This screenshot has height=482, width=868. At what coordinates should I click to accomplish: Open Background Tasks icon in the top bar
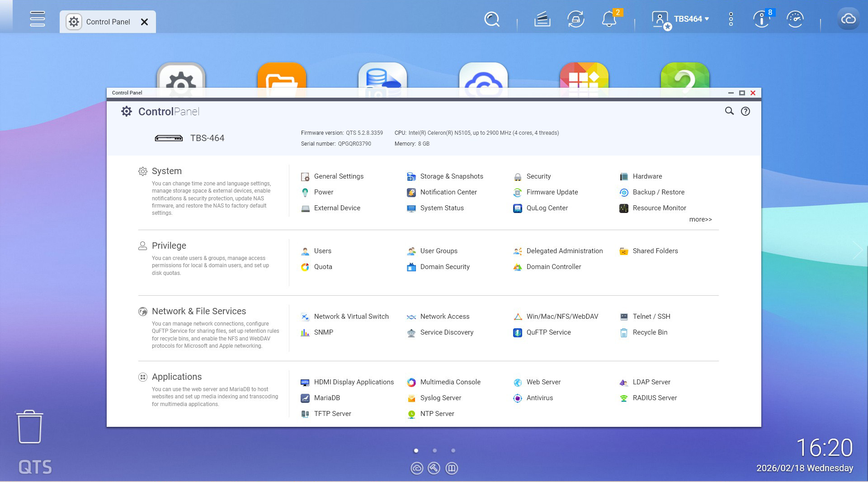pos(542,19)
